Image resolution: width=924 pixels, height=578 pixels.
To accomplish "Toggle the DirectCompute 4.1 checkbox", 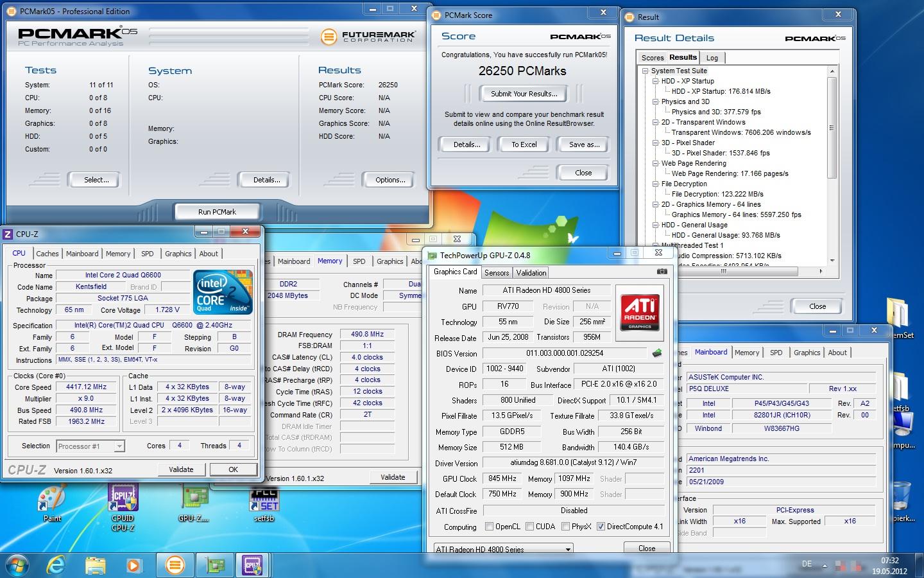I will click(x=601, y=527).
